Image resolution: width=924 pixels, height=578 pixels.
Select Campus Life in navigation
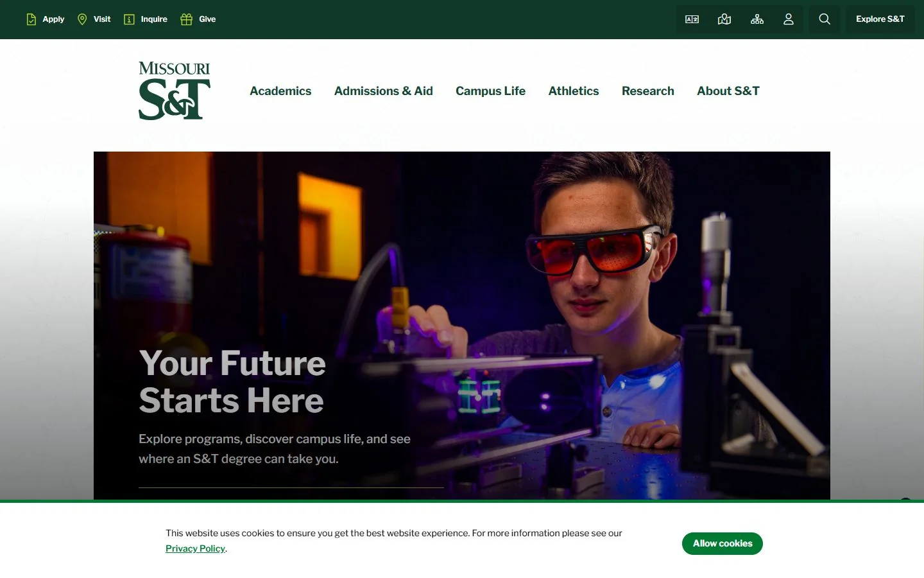pyautogui.click(x=490, y=91)
